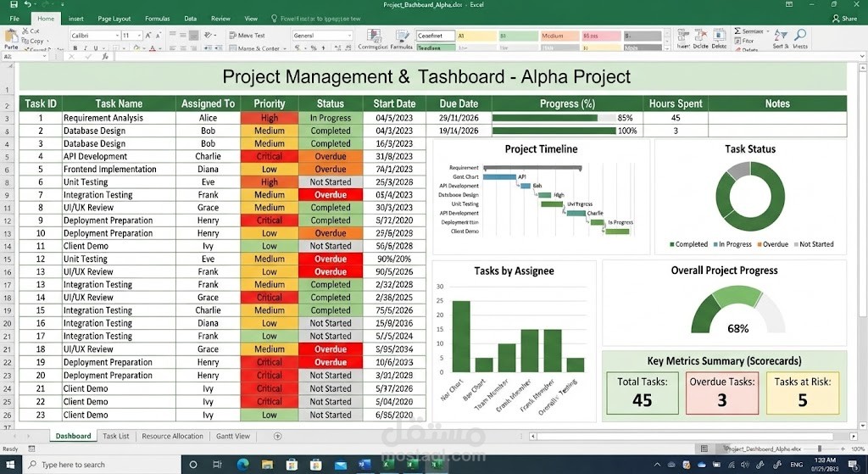Click the Undo arrow icon
The image size is (868, 474).
tap(28, 4)
